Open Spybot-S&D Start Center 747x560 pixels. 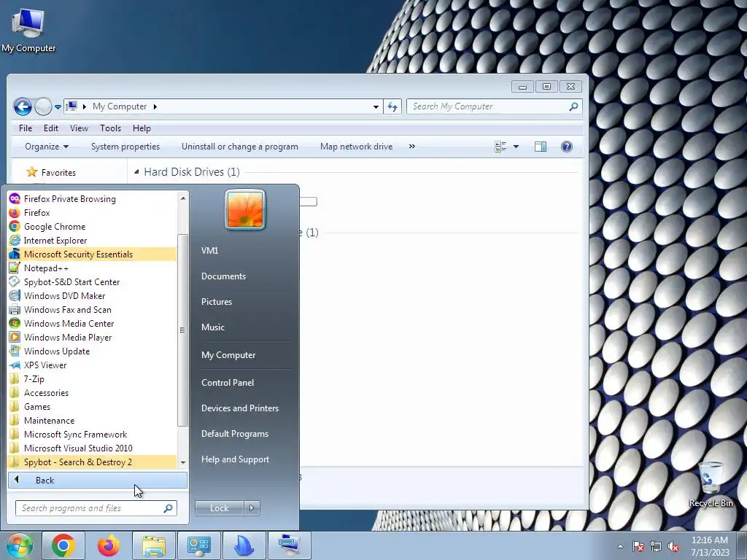[93, 282]
